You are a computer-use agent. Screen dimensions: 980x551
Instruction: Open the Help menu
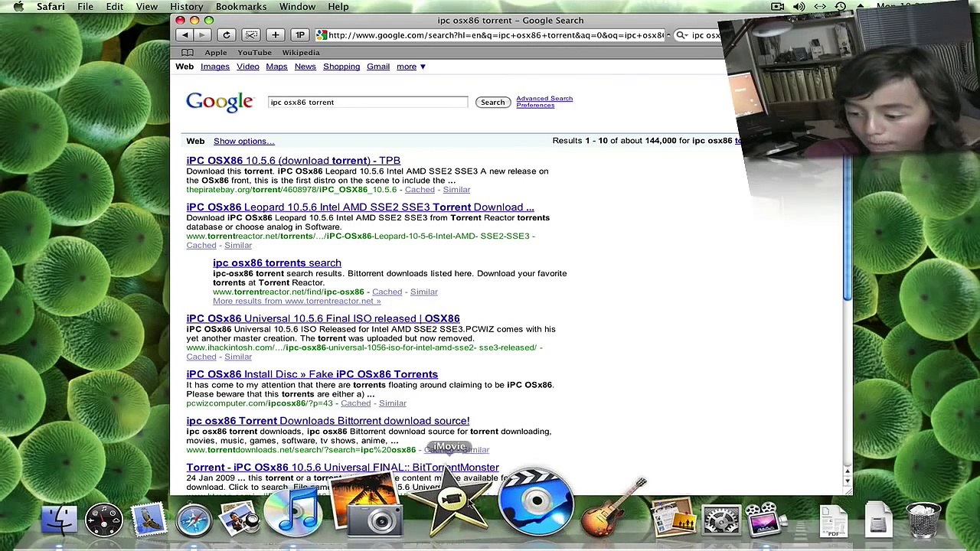coord(338,7)
